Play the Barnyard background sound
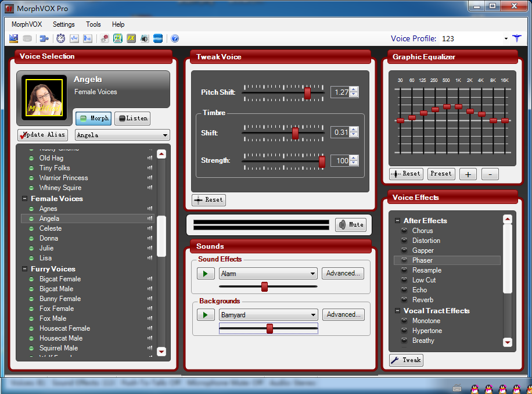Image resolution: width=532 pixels, height=394 pixels. point(206,315)
